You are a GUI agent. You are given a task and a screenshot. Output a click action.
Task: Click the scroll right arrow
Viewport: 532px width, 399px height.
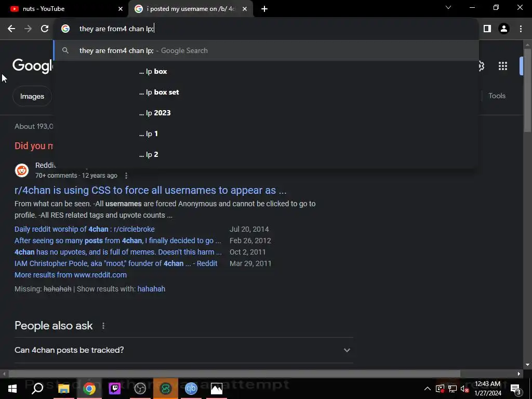[x=519, y=374]
